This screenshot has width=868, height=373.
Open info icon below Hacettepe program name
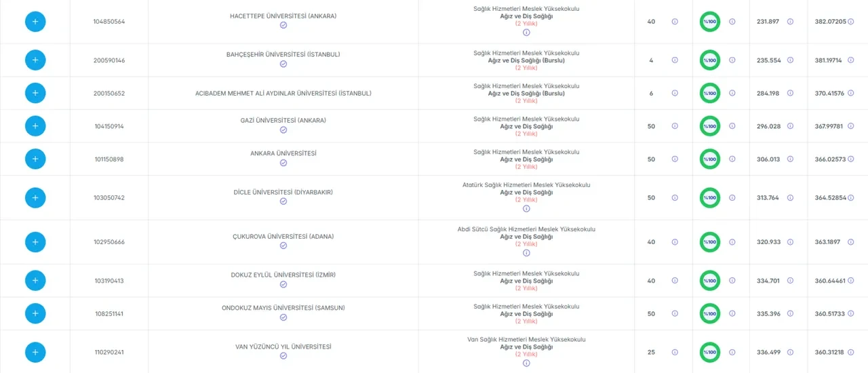click(x=526, y=33)
